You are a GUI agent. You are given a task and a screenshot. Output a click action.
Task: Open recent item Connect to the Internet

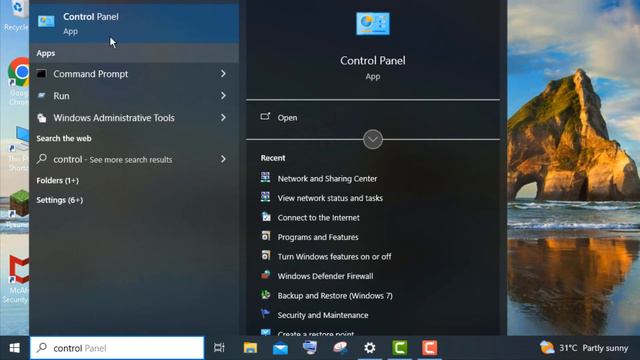click(318, 218)
